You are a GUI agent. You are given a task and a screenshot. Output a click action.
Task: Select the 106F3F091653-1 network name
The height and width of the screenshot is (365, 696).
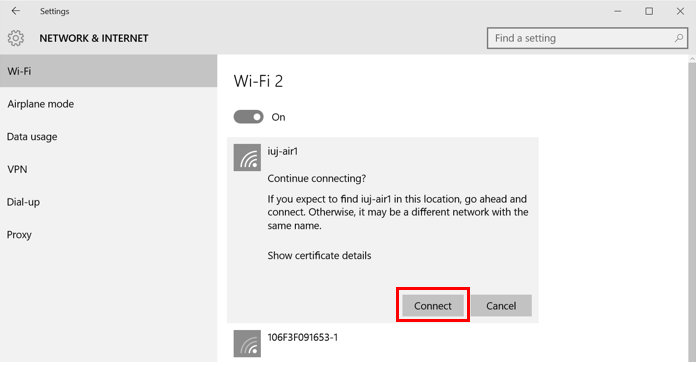[303, 337]
